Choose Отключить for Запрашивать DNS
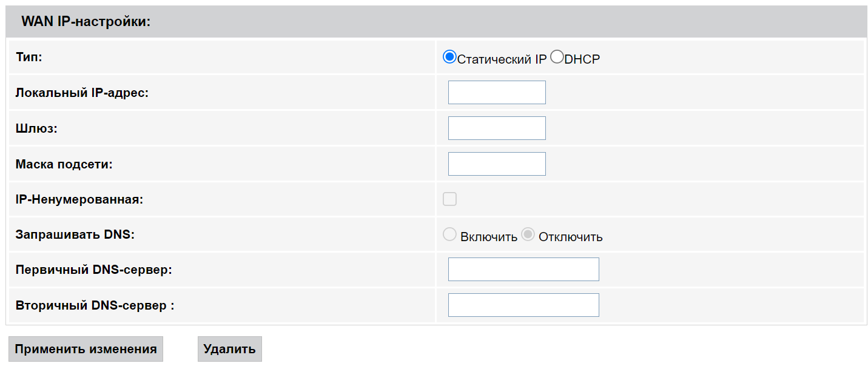The image size is (868, 372). pyautogui.click(x=528, y=234)
